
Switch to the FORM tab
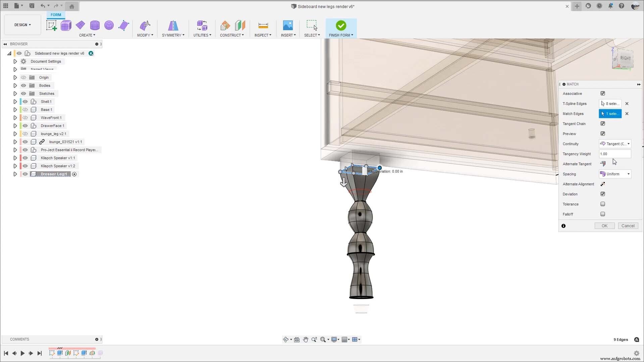[56, 15]
